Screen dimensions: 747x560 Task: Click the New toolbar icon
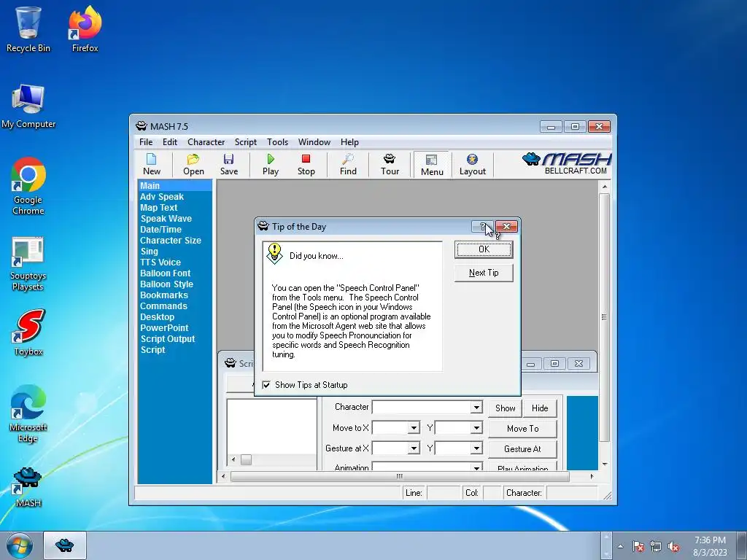tap(152, 164)
